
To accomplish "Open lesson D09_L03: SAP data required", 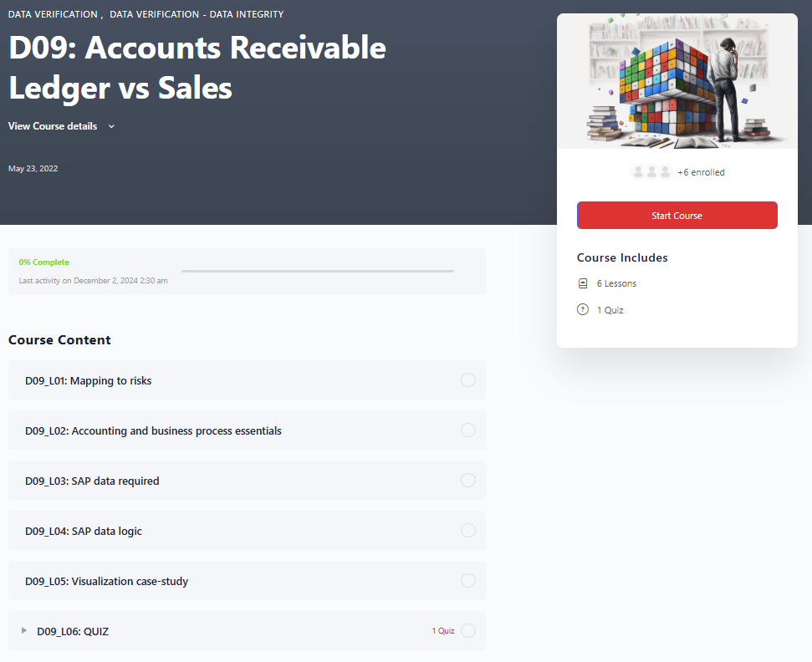I will click(x=92, y=481).
